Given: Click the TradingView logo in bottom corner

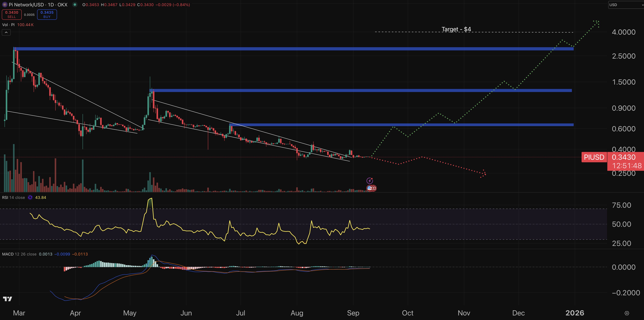Looking at the screenshot, I should (x=7, y=299).
